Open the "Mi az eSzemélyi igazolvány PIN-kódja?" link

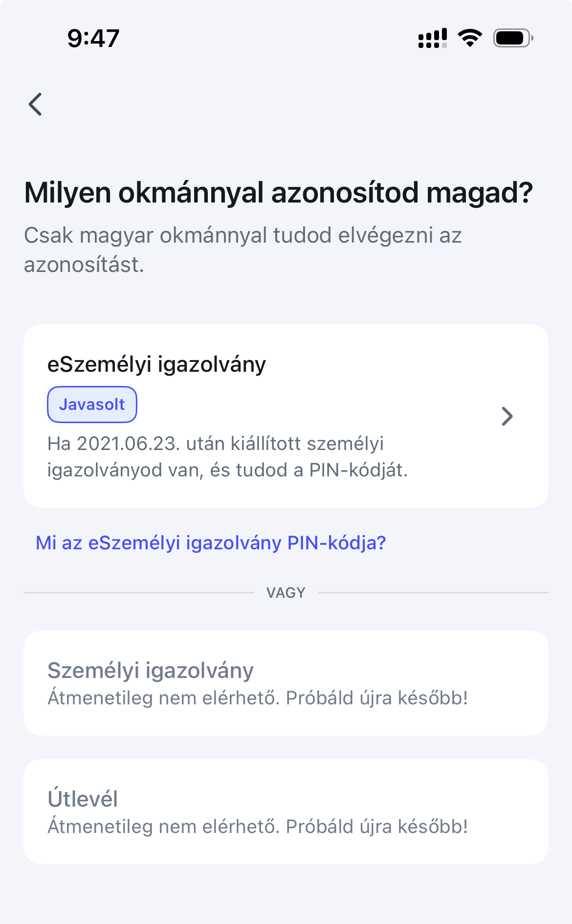[x=211, y=543]
